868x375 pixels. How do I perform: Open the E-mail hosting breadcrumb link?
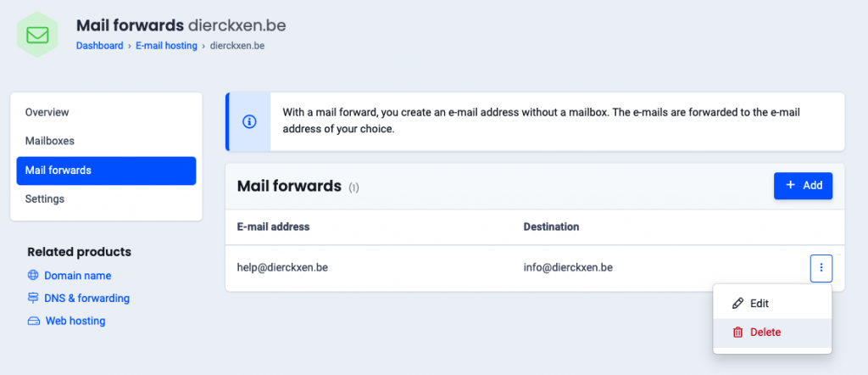(166, 46)
